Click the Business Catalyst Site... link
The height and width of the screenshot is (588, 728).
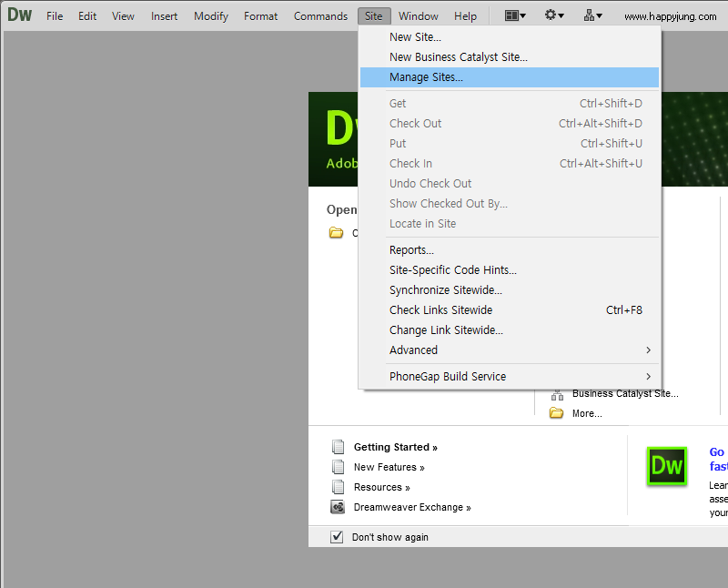[625, 393]
